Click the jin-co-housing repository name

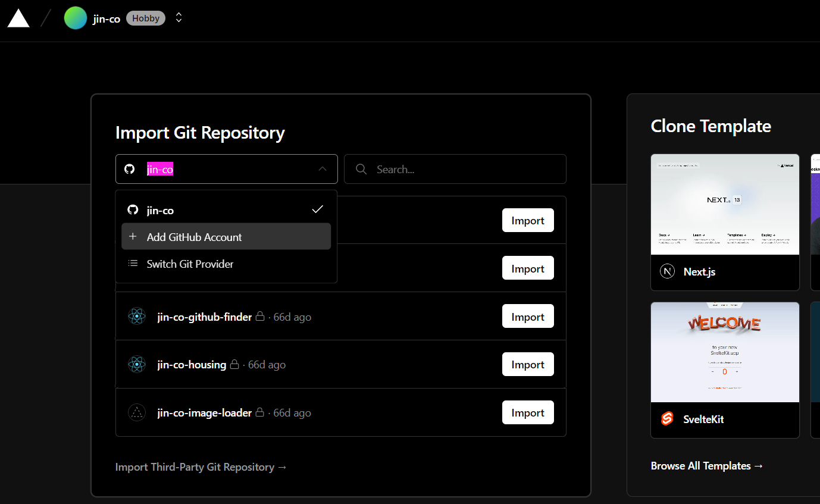click(x=192, y=365)
